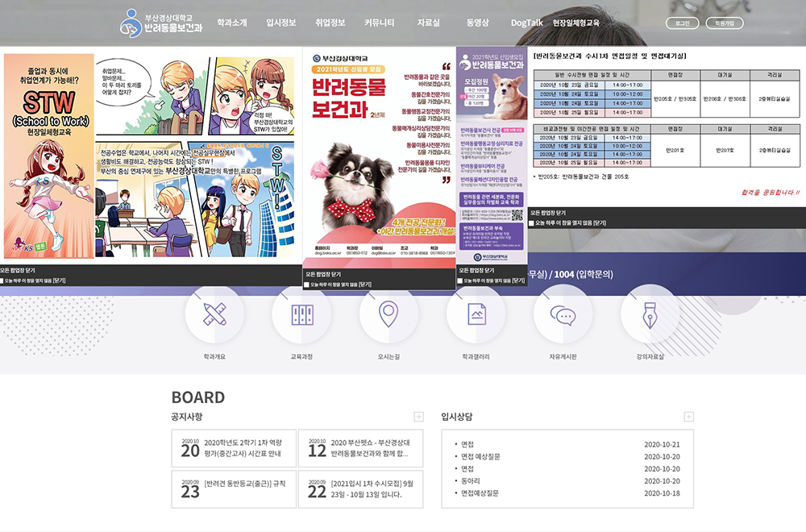This screenshot has width=806, height=532.
Task: Click the 반려동물보건과 logo in header
Action: tap(161, 23)
